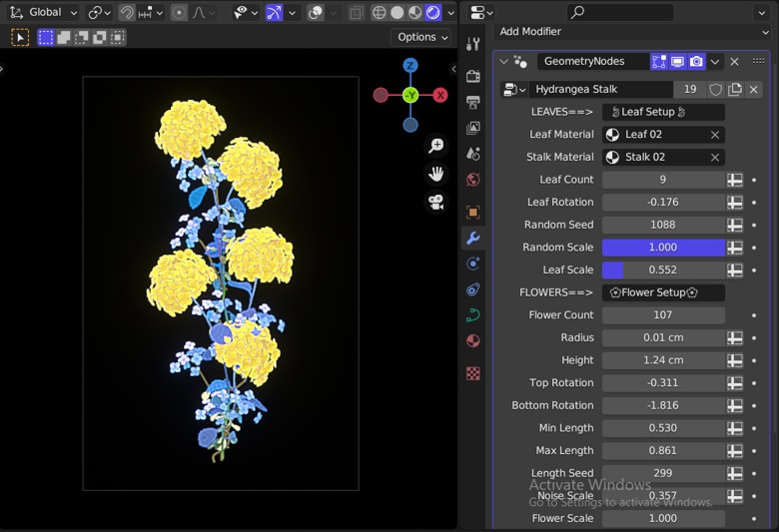Open the Material properties tab
Viewport: 779px width, 532px height.
point(473,341)
